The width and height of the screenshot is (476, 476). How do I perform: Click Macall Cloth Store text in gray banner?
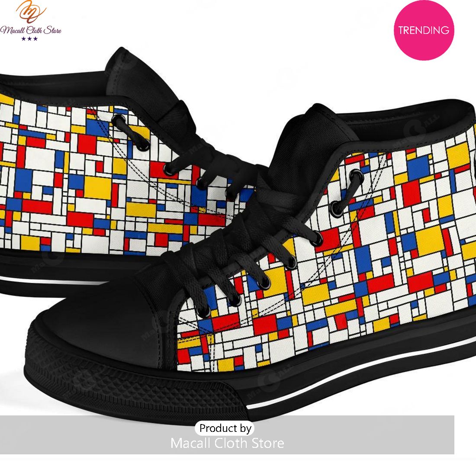click(227, 443)
